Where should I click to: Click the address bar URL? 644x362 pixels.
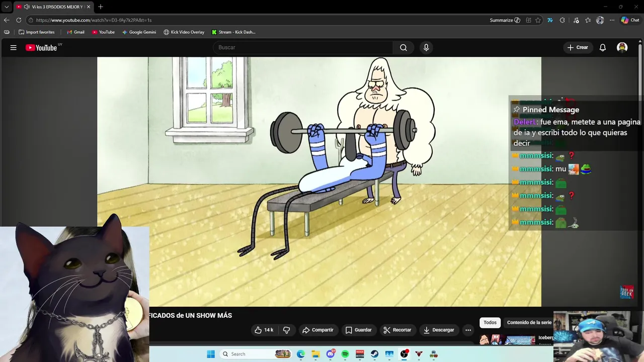(94, 20)
